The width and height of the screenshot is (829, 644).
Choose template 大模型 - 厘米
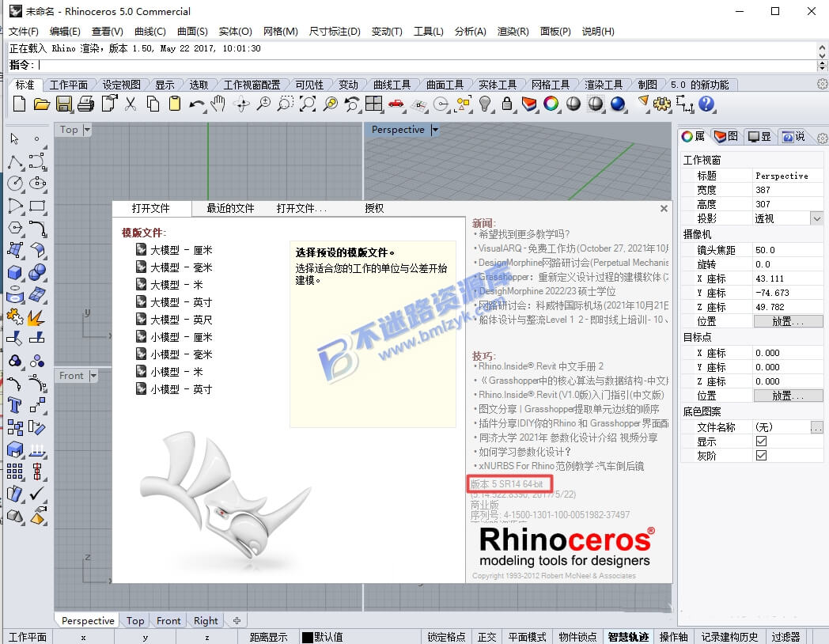tap(175, 250)
